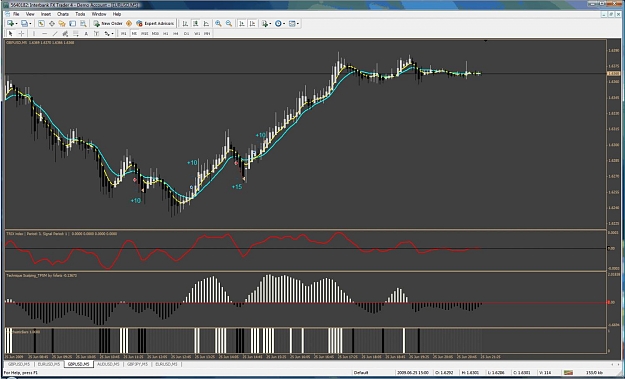Click the connection status bars indicator
Screen dimensions: 625x379
coord(567,372)
